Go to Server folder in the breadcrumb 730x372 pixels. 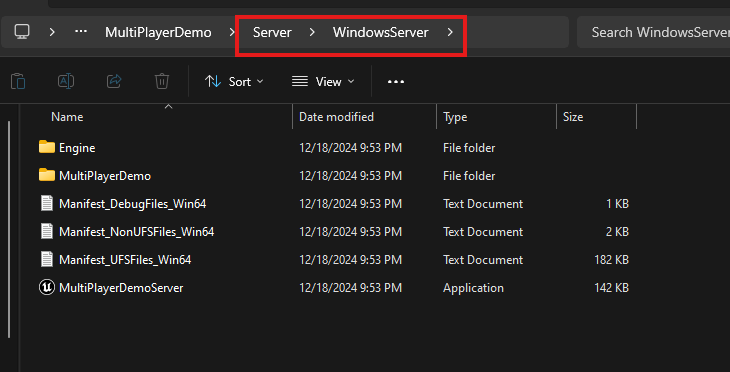[272, 32]
